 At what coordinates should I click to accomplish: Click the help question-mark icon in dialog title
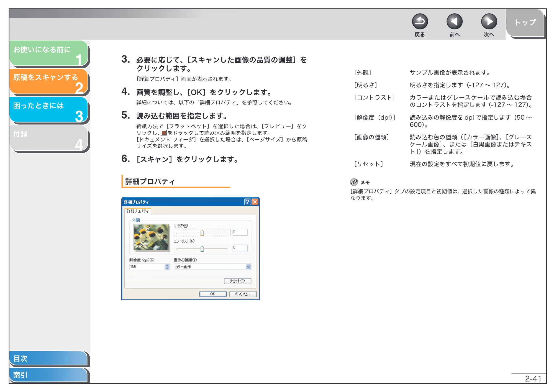(247, 202)
